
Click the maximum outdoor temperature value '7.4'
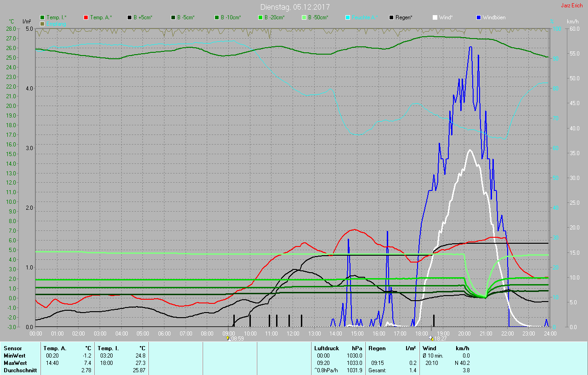(88, 363)
